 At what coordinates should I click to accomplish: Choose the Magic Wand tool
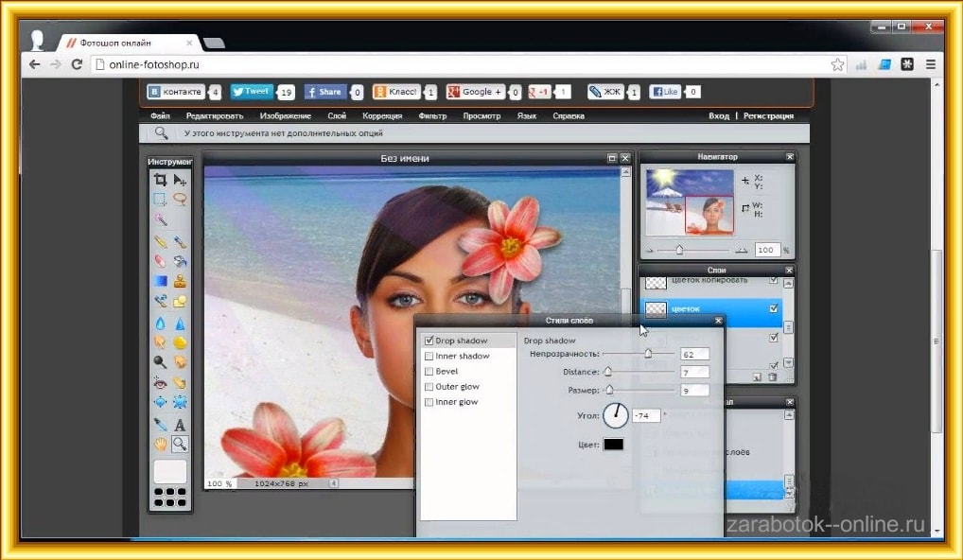160,219
